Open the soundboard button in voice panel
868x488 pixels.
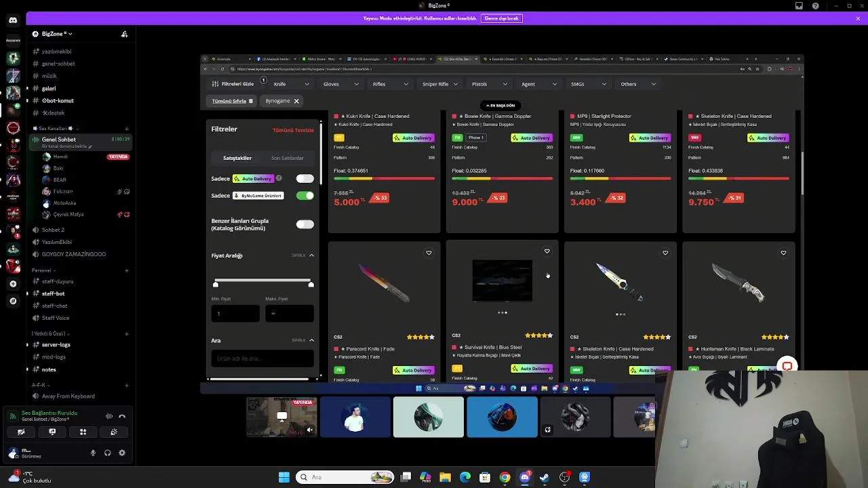(x=114, y=432)
